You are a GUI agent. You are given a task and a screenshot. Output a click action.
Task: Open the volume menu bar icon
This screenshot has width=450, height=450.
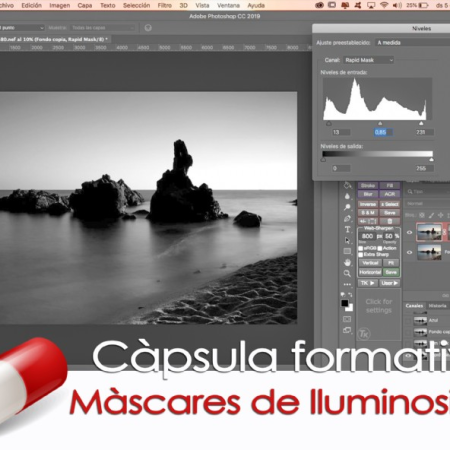point(397,5)
